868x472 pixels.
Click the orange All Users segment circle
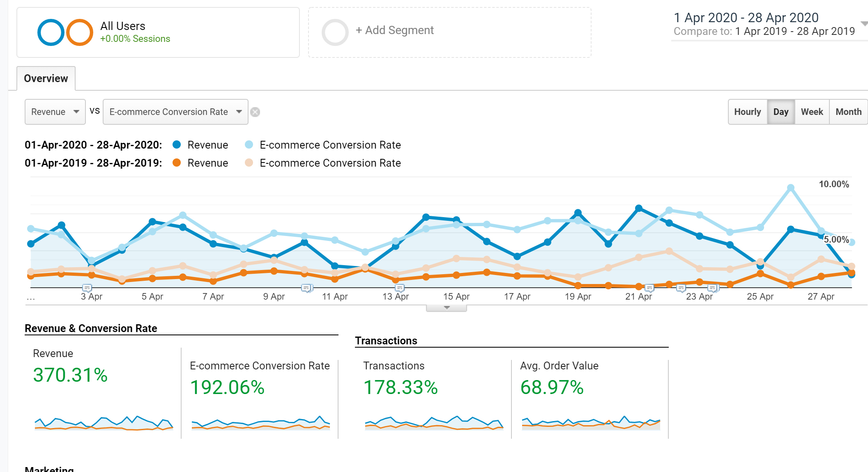click(x=80, y=32)
